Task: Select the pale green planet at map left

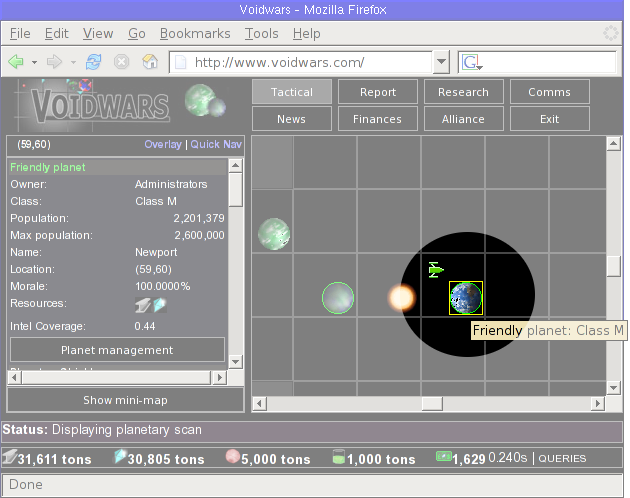Action: click(x=274, y=234)
